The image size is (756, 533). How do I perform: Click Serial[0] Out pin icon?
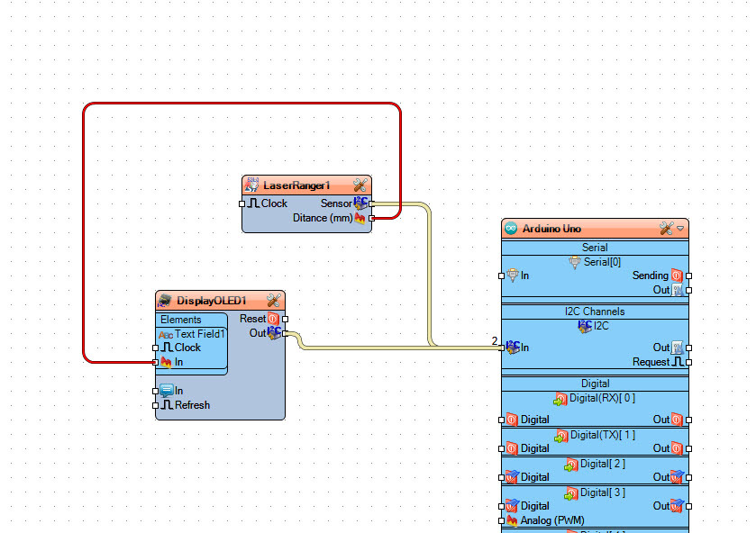(x=678, y=290)
